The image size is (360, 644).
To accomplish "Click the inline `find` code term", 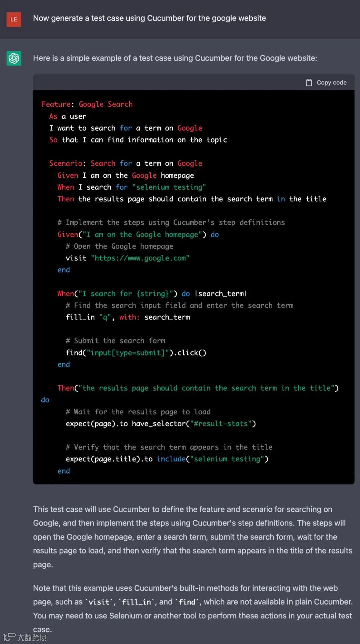I will coord(187,602).
